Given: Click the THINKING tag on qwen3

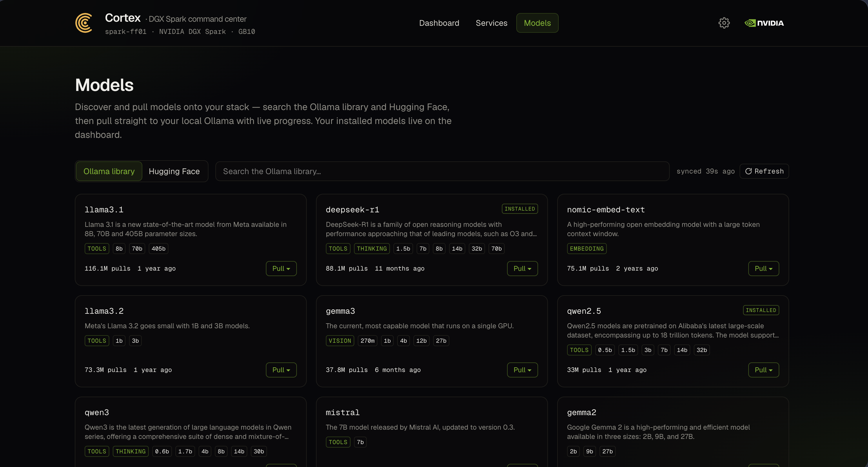Looking at the screenshot, I should tap(130, 452).
